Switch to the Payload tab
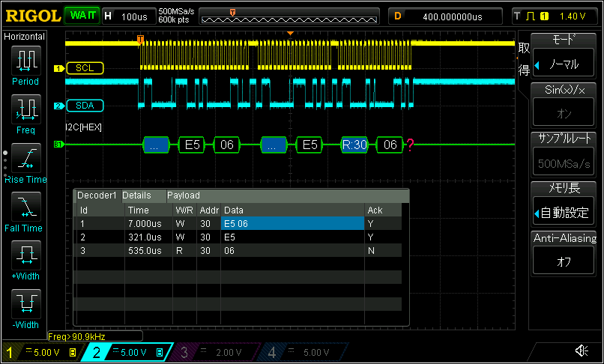Image resolution: width=604 pixels, height=364 pixels. click(x=184, y=195)
